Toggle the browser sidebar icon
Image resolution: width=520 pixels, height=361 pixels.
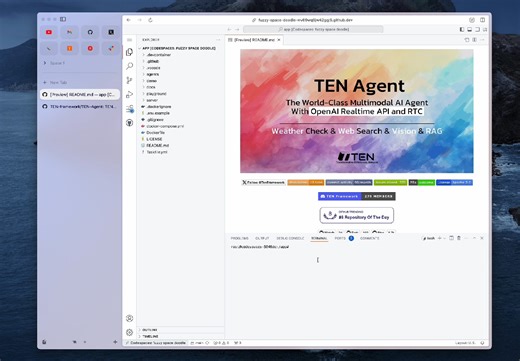[63, 19]
